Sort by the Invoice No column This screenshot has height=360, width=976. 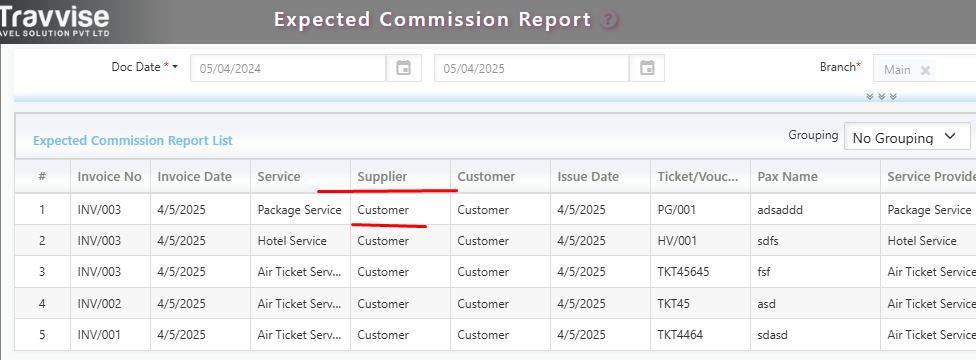tap(110, 176)
